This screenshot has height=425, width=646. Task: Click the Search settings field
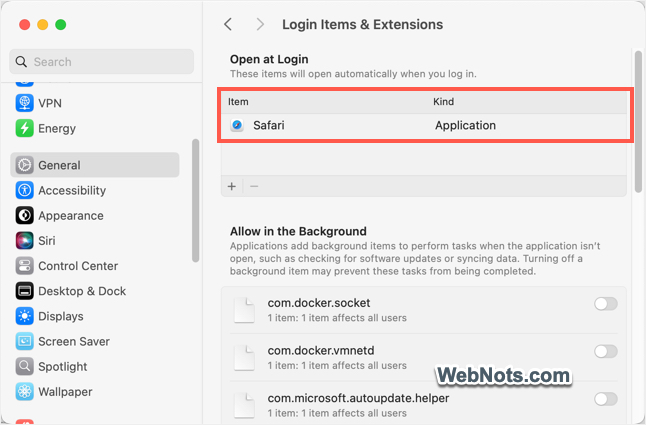101,62
